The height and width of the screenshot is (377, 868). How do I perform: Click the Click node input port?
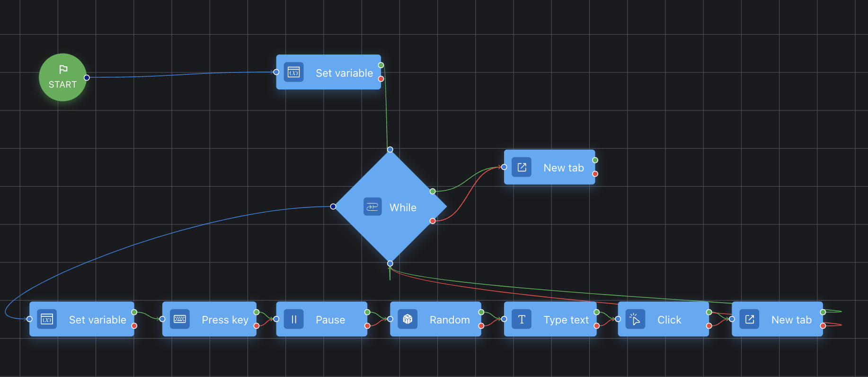click(618, 319)
